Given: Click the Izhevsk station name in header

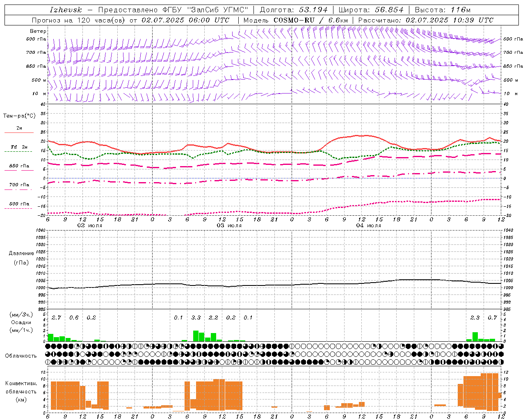Looking at the screenshot, I should point(66,10).
